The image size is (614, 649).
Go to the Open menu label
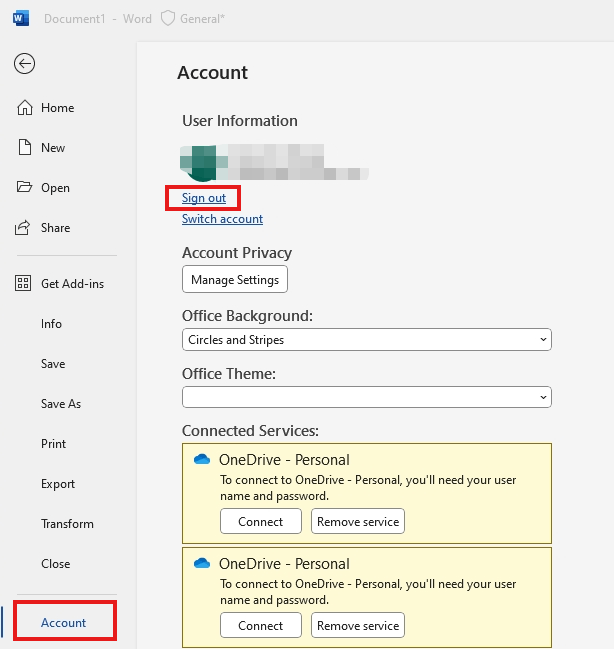(x=55, y=188)
